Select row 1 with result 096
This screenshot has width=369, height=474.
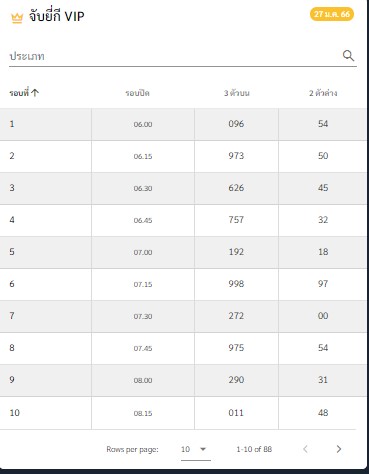click(x=183, y=124)
